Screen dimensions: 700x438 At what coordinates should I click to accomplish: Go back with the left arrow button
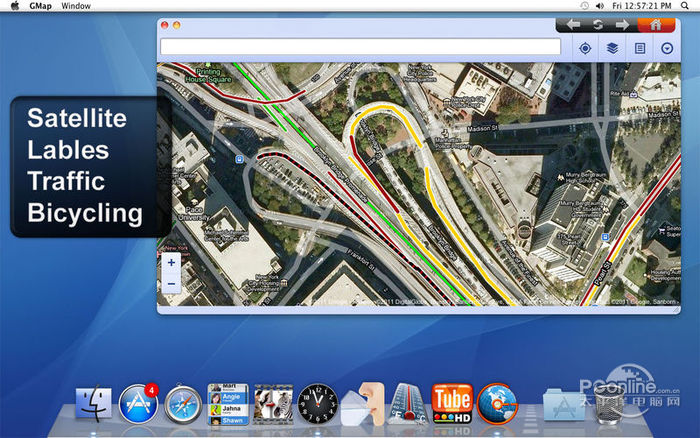pyautogui.click(x=573, y=25)
